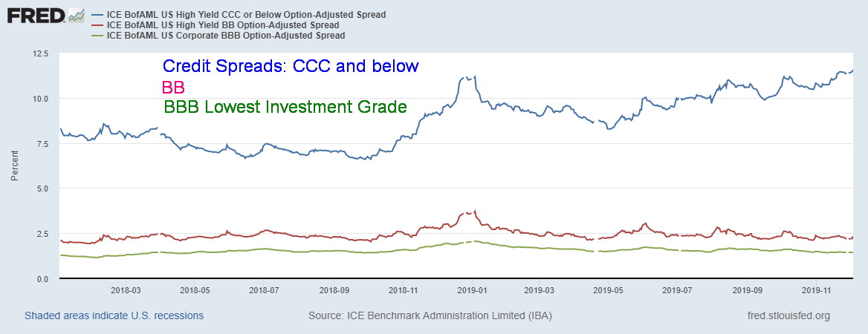Click the chart icon beside FRED logo

pos(76,16)
